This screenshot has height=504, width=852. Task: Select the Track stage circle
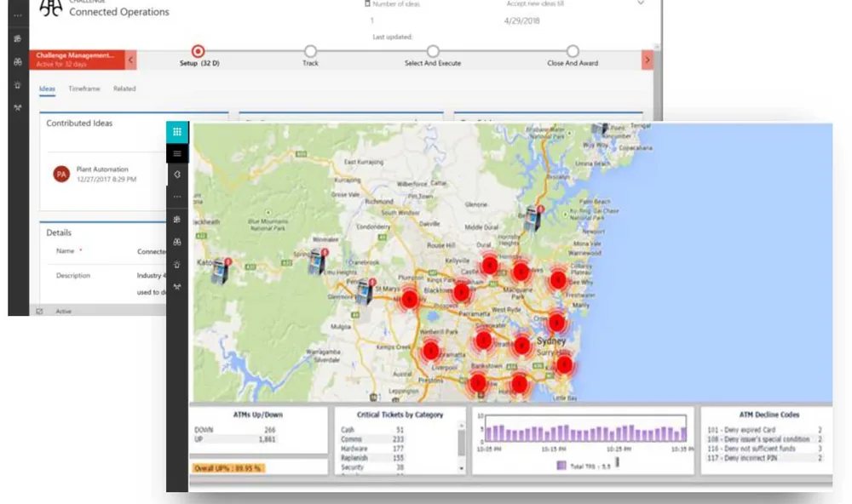310,51
